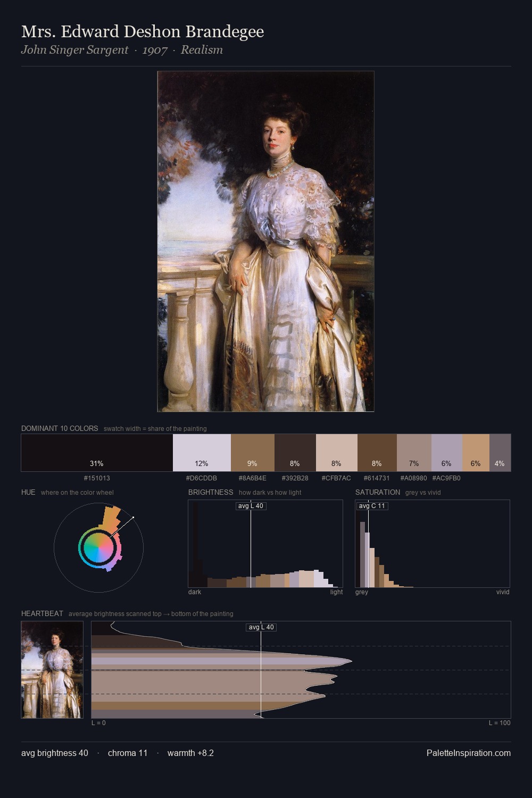Click the 'light' axis label under brightness histogram

(x=336, y=592)
